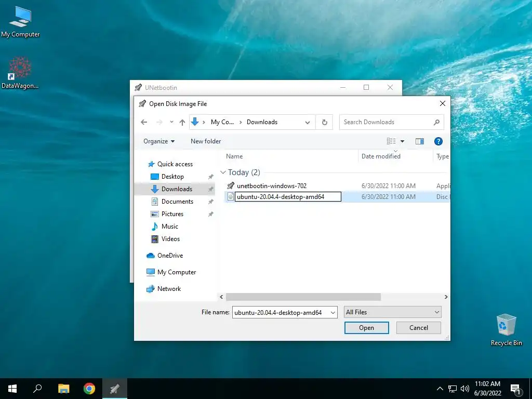Change the view layout icon
This screenshot has width=532, height=399.
(391, 141)
